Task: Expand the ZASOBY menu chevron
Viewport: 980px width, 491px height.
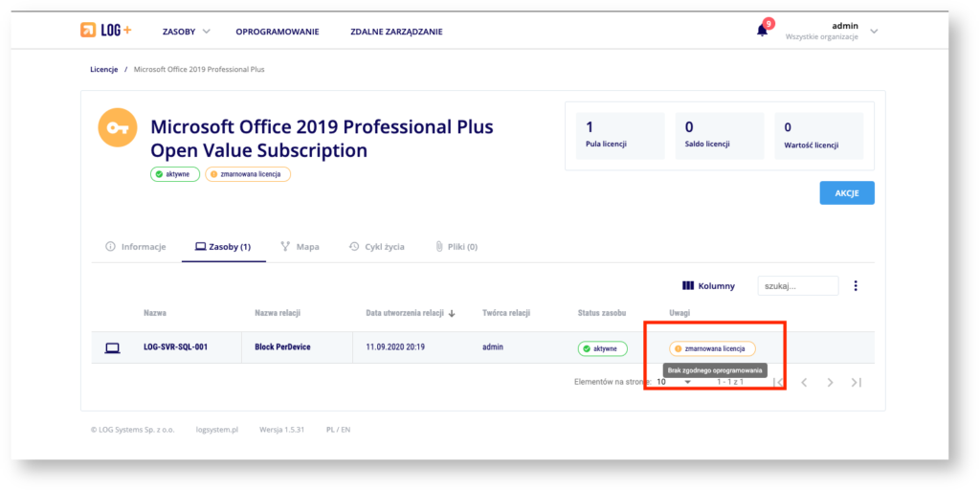Action: coord(207,32)
